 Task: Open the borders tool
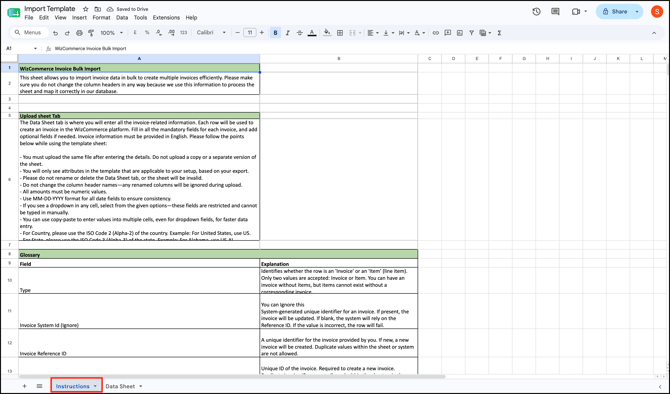click(x=340, y=33)
